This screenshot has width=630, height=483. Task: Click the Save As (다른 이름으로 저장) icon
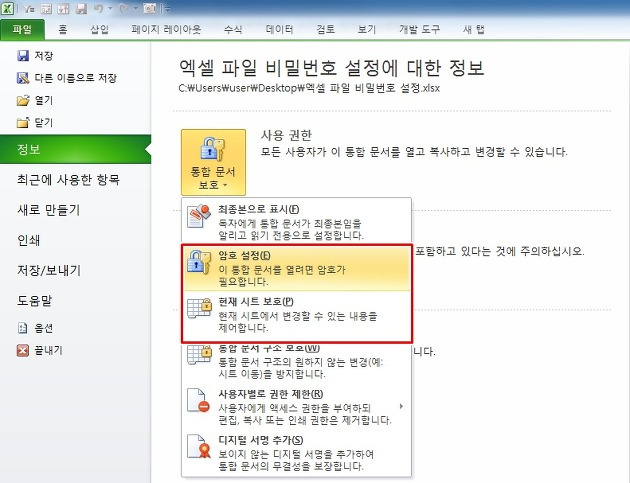tap(23, 78)
